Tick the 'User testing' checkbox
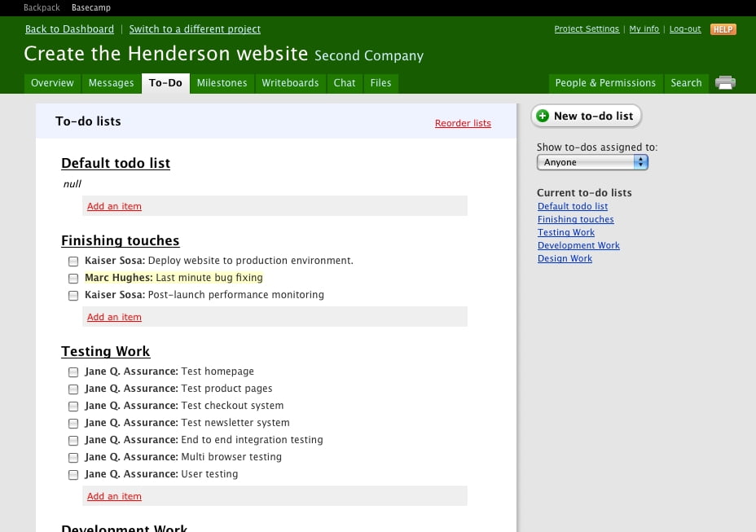 73,475
